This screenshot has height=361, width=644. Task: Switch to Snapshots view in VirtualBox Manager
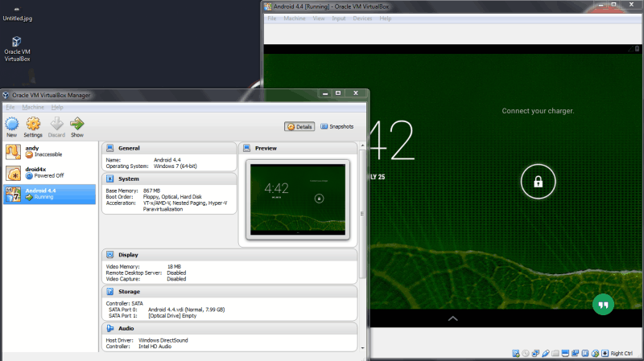(336, 127)
